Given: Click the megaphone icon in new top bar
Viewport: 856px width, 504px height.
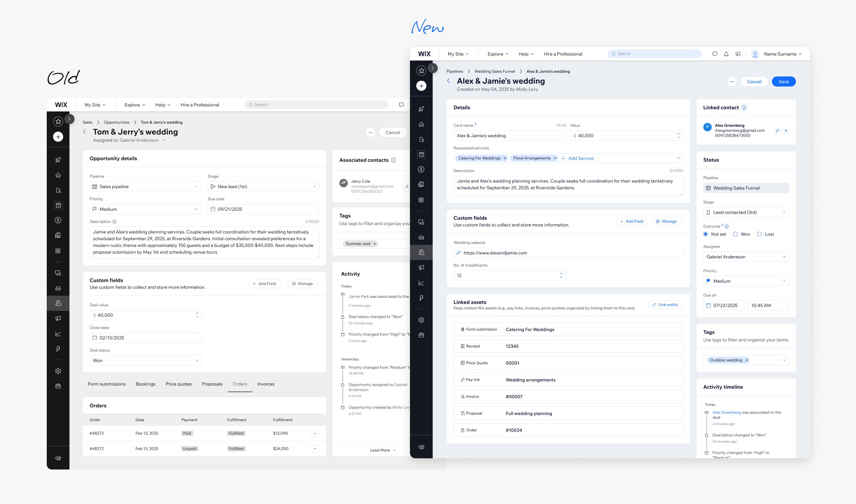Looking at the screenshot, I should tap(738, 54).
